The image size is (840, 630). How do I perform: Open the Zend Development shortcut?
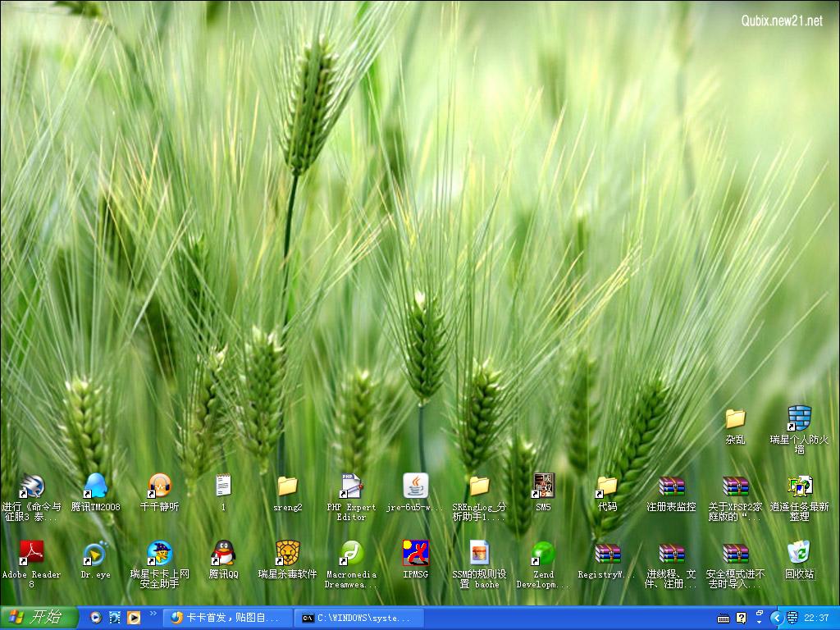543,553
